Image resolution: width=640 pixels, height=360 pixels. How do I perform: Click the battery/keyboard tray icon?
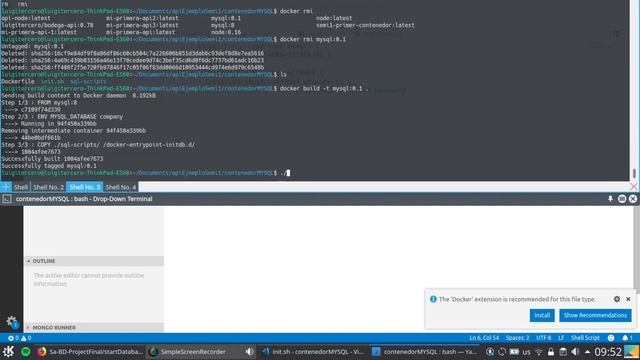point(514,352)
